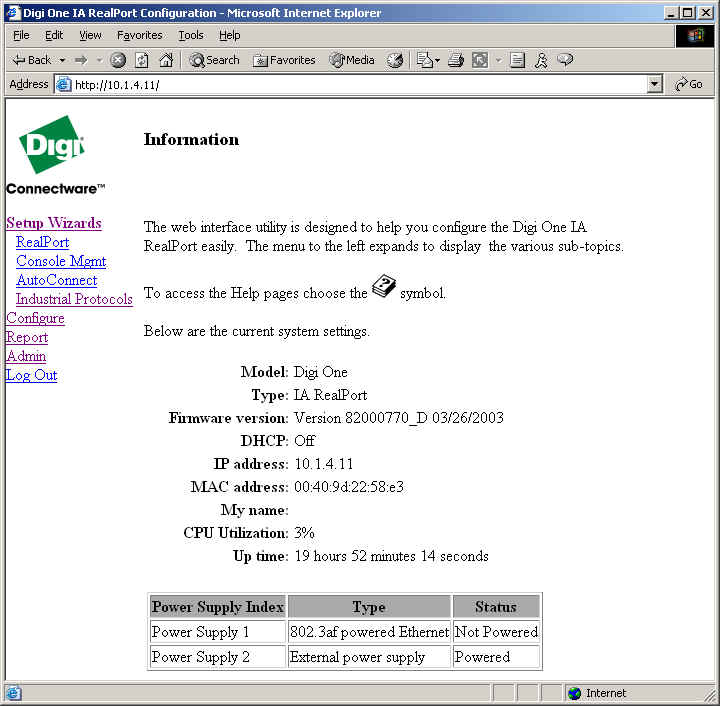Image resolution: width=720 pixels, height=706 pixels.
Task: Click the History icon in toolbar
Action: coord(395,60)
